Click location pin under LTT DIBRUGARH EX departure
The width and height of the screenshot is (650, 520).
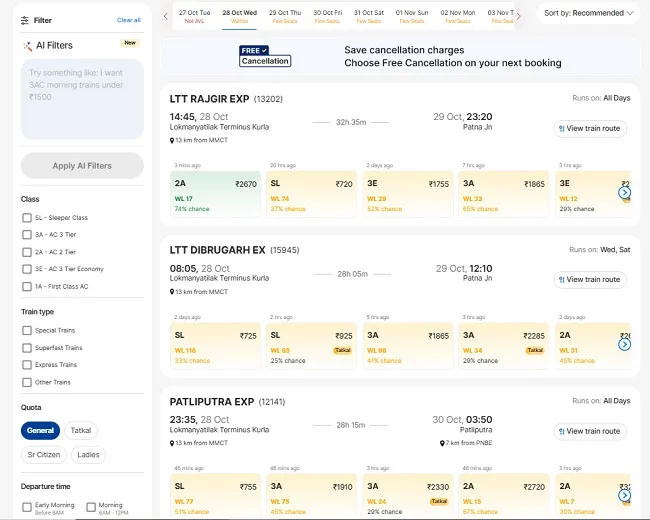(x=172, y=292)
